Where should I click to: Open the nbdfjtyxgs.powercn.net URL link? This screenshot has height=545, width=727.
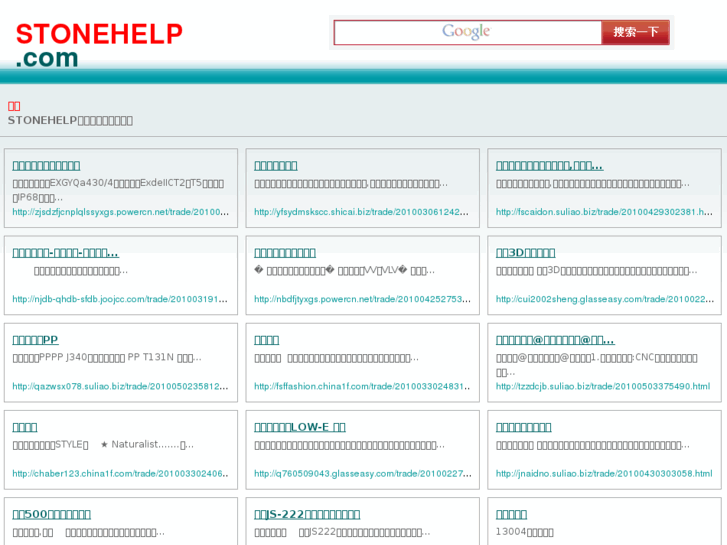[362, 299]
